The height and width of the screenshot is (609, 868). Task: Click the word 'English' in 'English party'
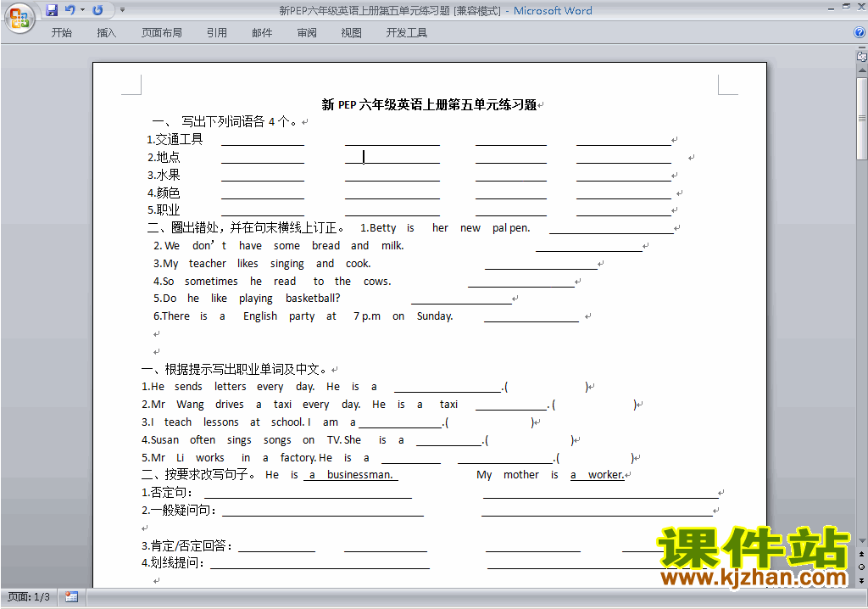260,316
